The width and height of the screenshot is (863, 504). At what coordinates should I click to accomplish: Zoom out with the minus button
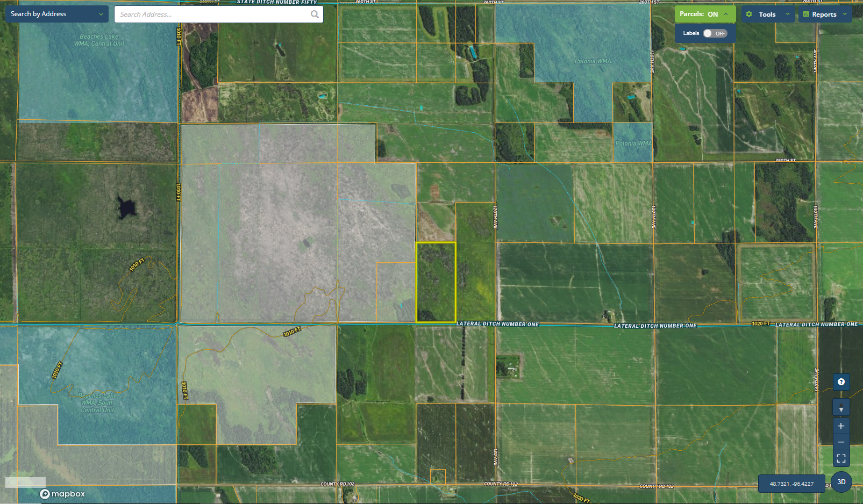click(841, 442)
